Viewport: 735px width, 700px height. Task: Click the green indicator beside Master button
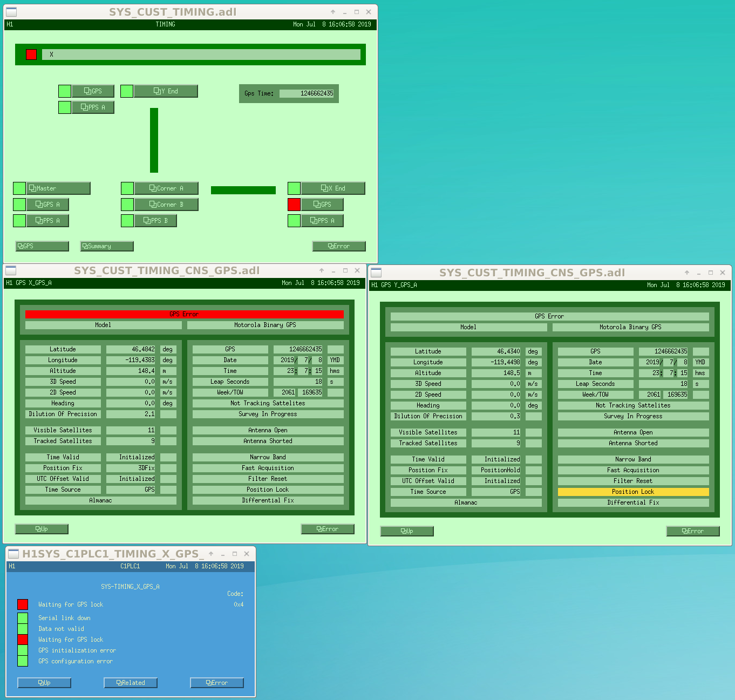coord(19,188)
